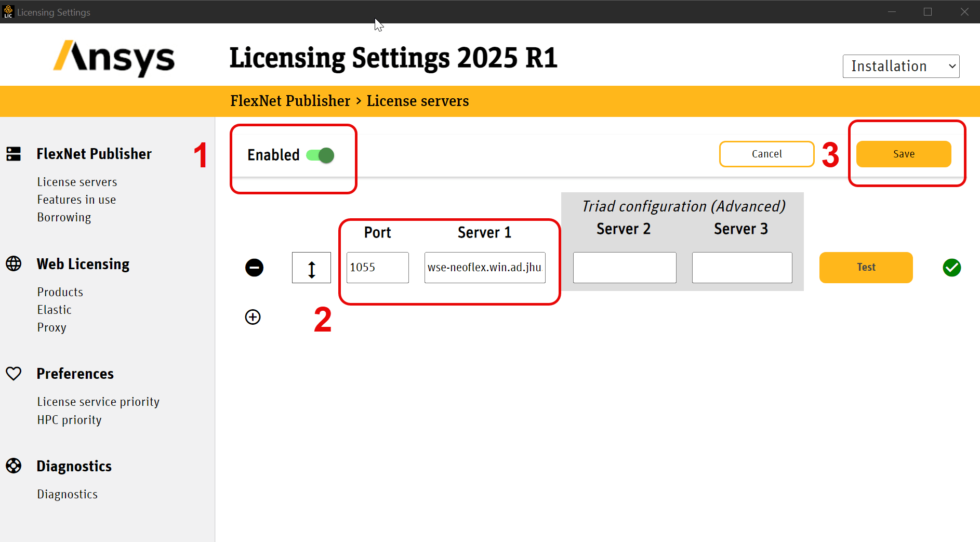Remove server row with minus icon

254,268
